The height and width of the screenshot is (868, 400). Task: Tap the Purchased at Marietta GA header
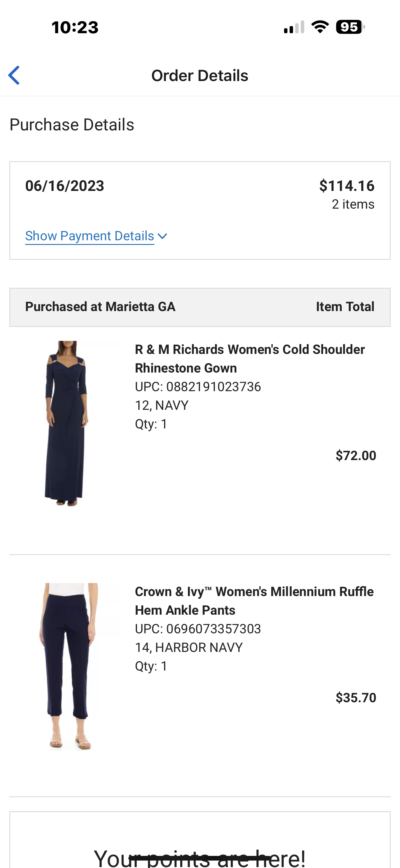pos(100,307)
